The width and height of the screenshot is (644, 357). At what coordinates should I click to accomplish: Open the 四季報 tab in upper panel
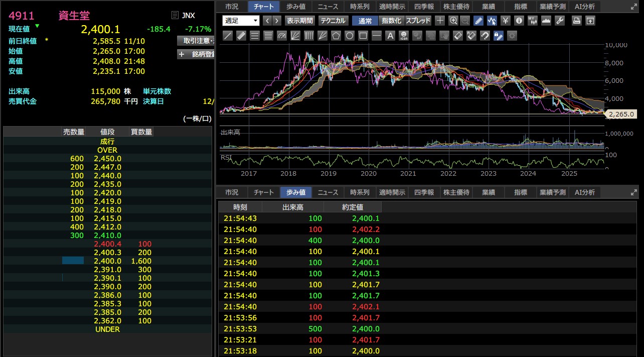pos(424,7)
